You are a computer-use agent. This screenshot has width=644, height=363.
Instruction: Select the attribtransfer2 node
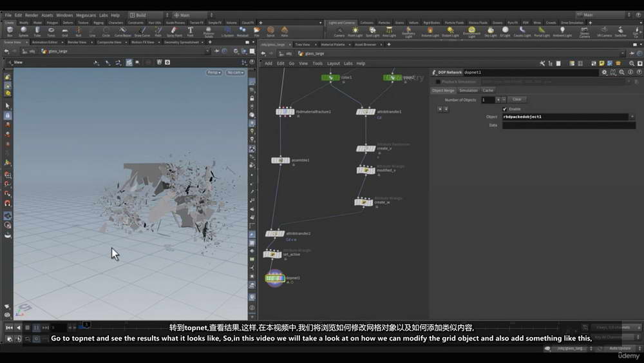point(275,233)
